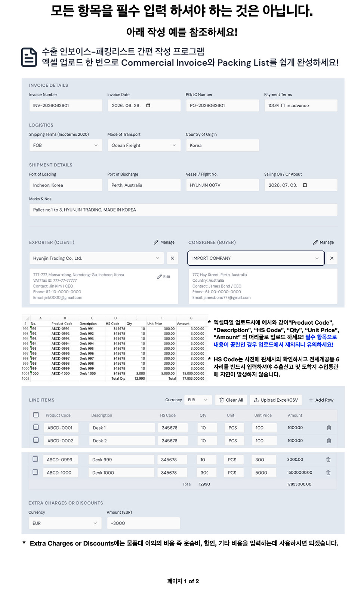Viewport: 364px width, 612px height.
Task: Toggle the select-all checkbox in Line Items header
Action: pos(36,415)
